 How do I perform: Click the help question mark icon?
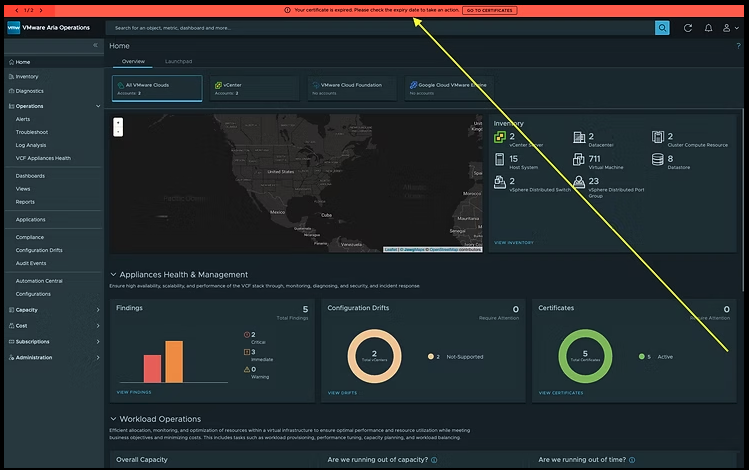pyautogui.click(x=738, y=46)
